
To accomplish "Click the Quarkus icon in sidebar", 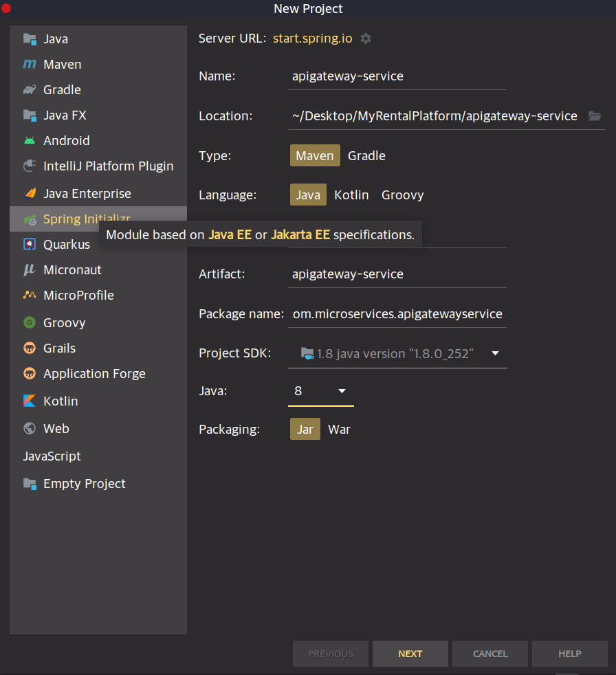I will coord(30,245).
